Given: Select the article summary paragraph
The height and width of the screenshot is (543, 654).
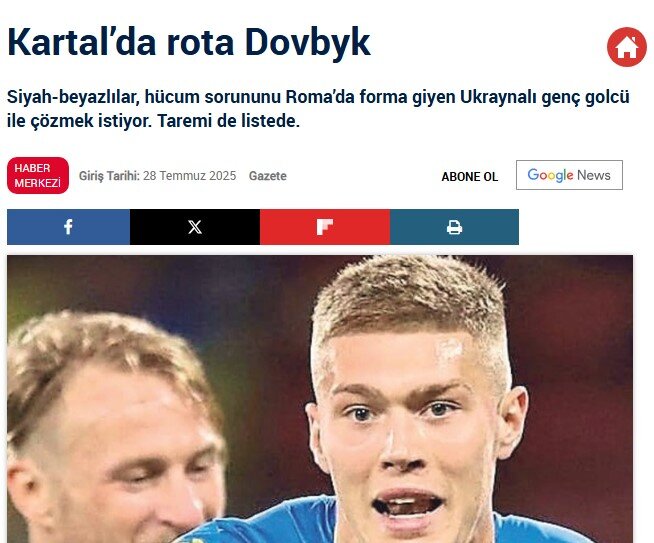Looking at the screenshot, I should (x=318, y=109).
